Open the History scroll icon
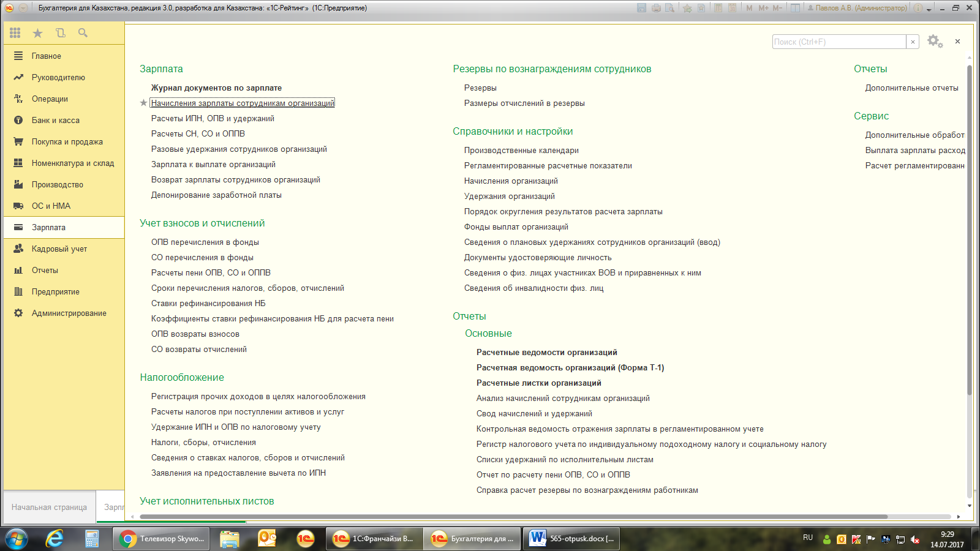 click(x=60, y=33)
